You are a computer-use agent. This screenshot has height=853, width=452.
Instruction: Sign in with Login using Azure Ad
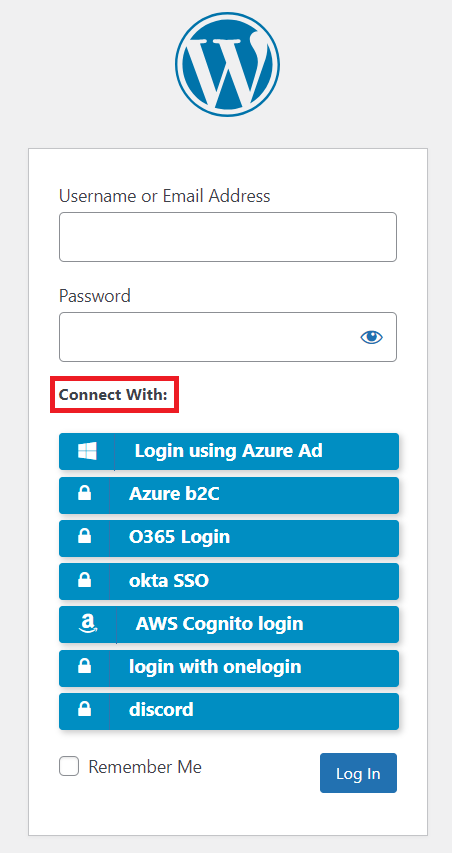click(229, 451)
